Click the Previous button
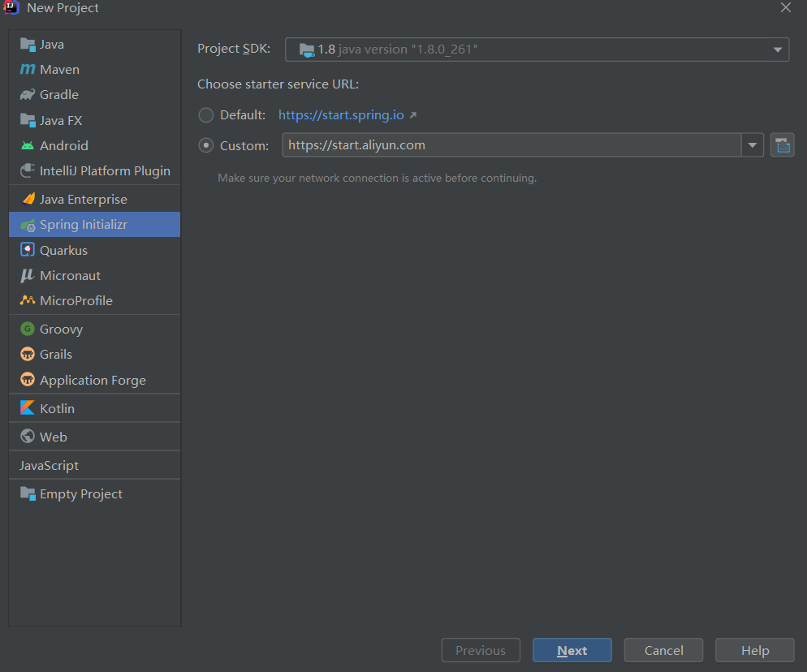Viewport: 807px width, 672px height. point(481,650)
